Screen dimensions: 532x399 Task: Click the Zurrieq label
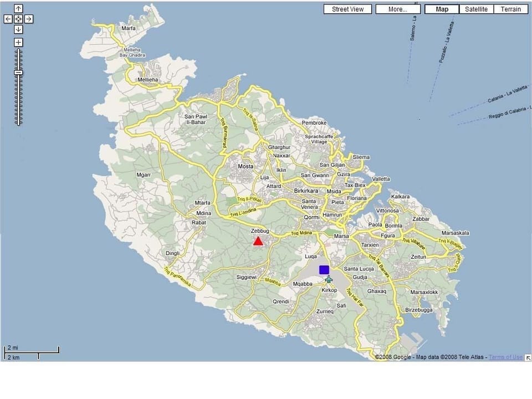pos(325,311)
